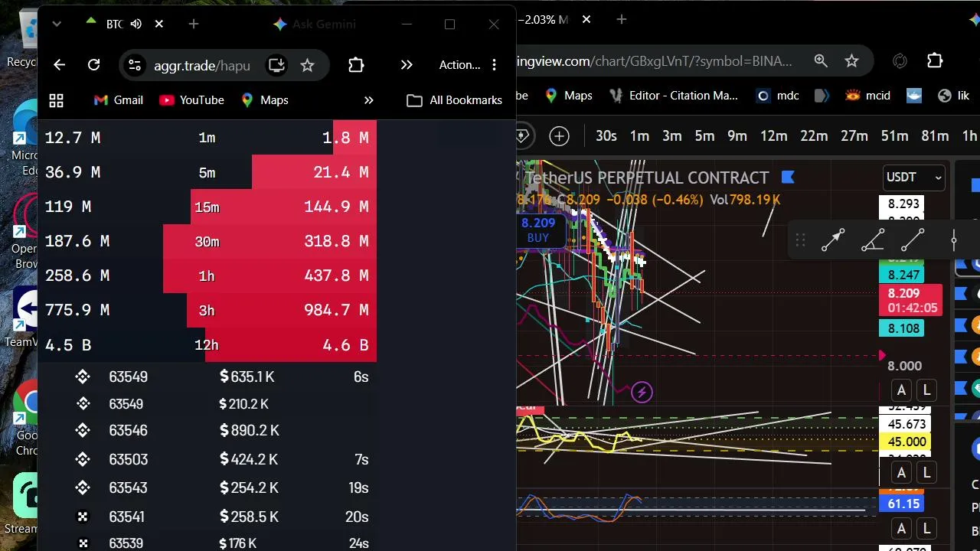Go back in aggr.trade window
This screenshot has height=551, width=980.
click(59, 65)
